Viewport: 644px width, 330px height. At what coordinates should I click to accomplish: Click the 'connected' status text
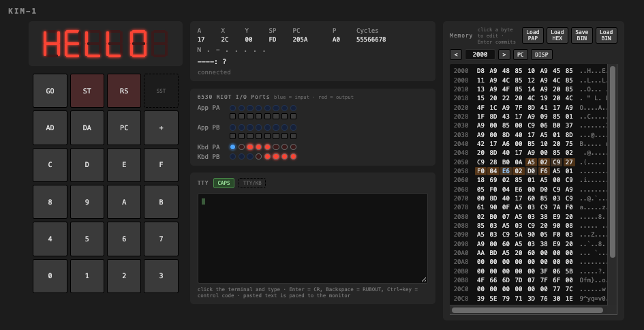(214, 72)
